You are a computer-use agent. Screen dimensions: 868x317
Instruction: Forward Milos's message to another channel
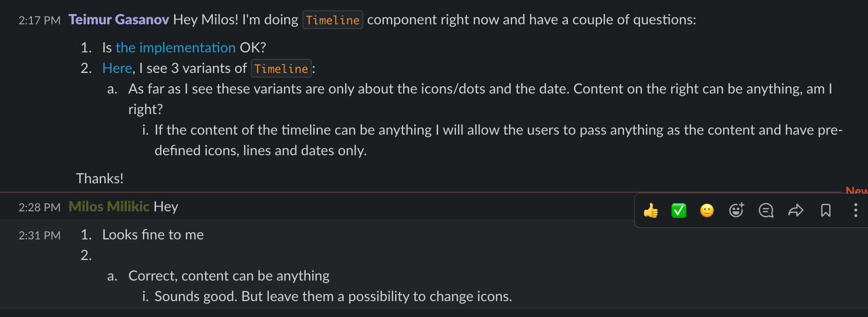[795, 211]
